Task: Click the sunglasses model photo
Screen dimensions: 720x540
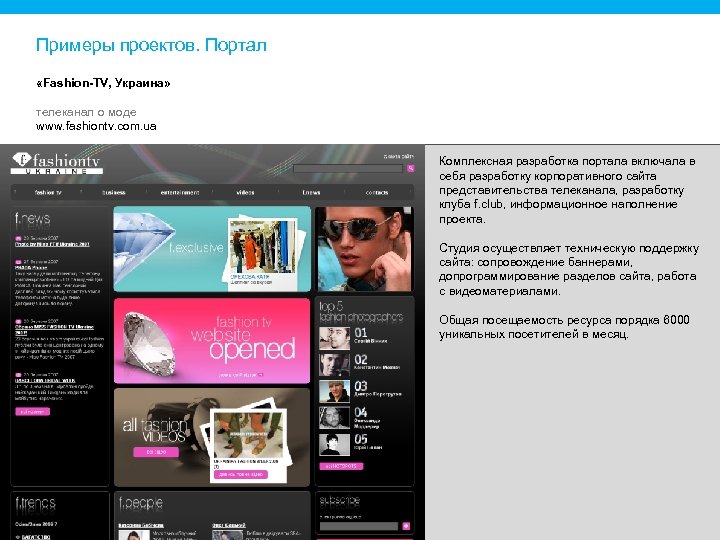Action: click(x=365, y=248)
